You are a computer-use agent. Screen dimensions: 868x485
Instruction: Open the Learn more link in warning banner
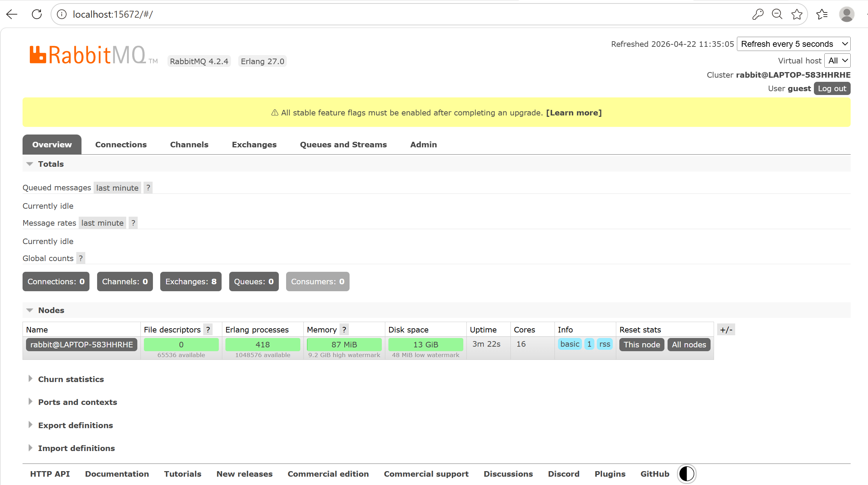(574, 113)
